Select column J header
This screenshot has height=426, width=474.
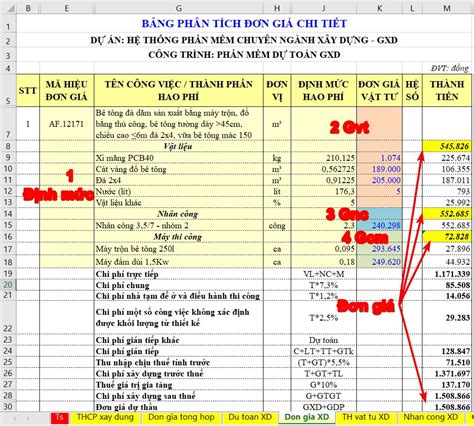pos(324,8)
